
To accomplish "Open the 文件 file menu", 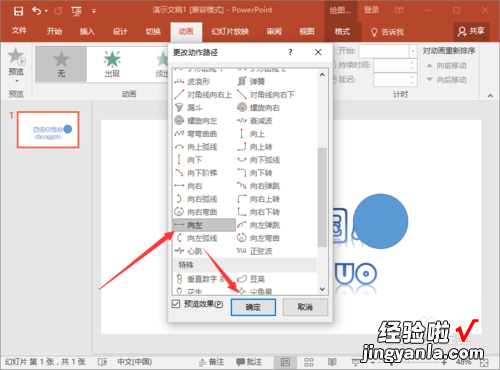I will (x=19, y=31).
